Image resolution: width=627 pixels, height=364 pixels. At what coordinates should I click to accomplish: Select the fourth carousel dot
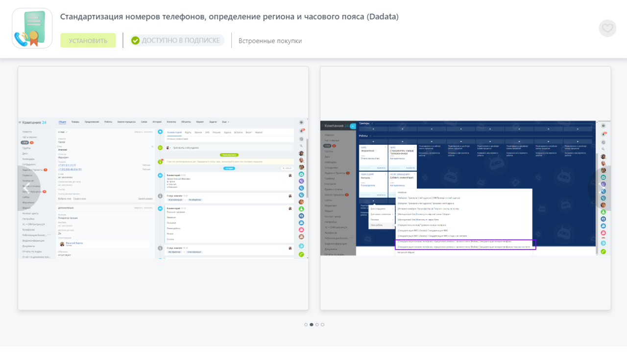click(x=322, y=324)
